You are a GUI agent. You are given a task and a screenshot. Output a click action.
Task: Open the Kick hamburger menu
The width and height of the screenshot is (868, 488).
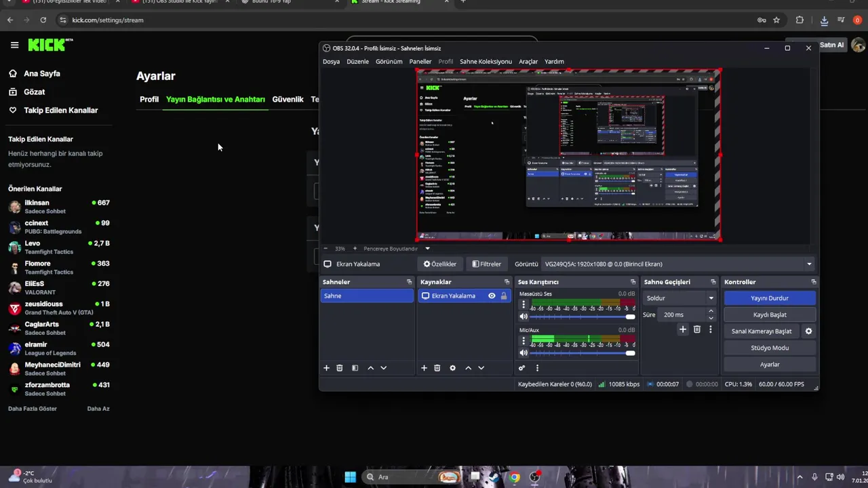tap(14, 45)
